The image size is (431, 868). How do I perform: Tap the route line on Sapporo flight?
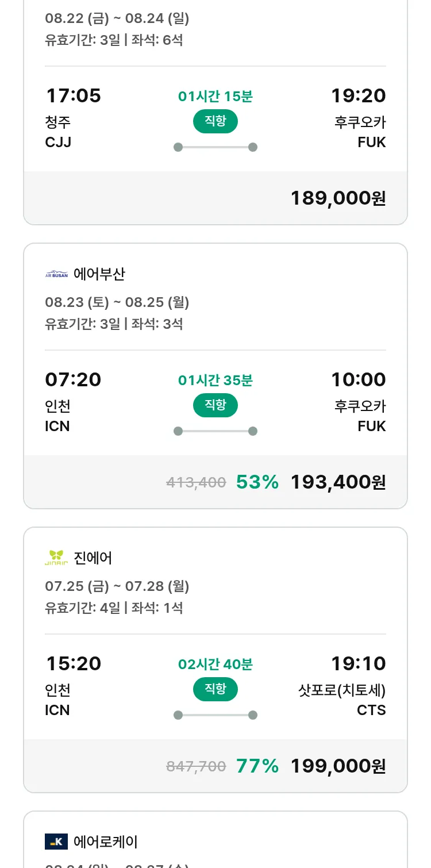(215, 715)
